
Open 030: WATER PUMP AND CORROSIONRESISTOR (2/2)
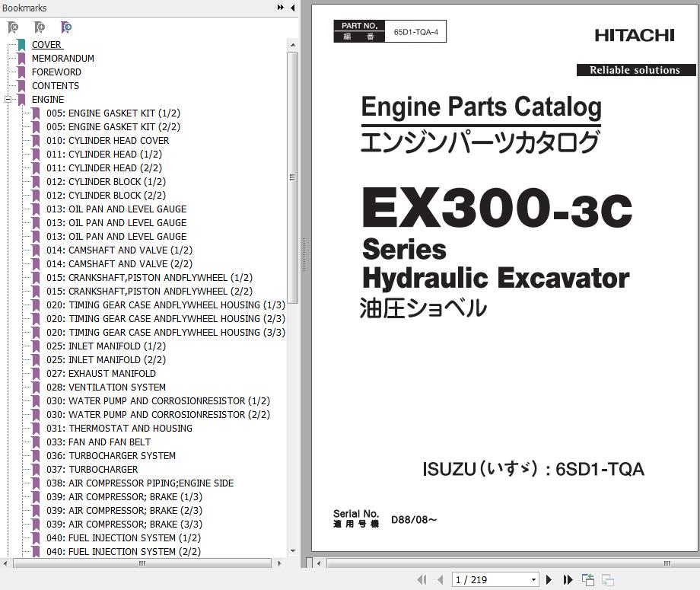pos(158,415)
